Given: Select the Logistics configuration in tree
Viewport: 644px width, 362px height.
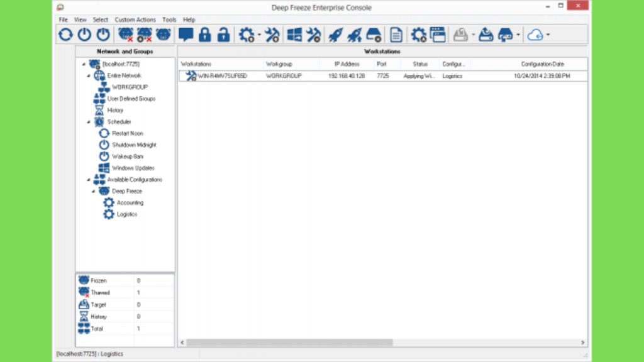Looking at the screenshot, I should pos(127,214).
